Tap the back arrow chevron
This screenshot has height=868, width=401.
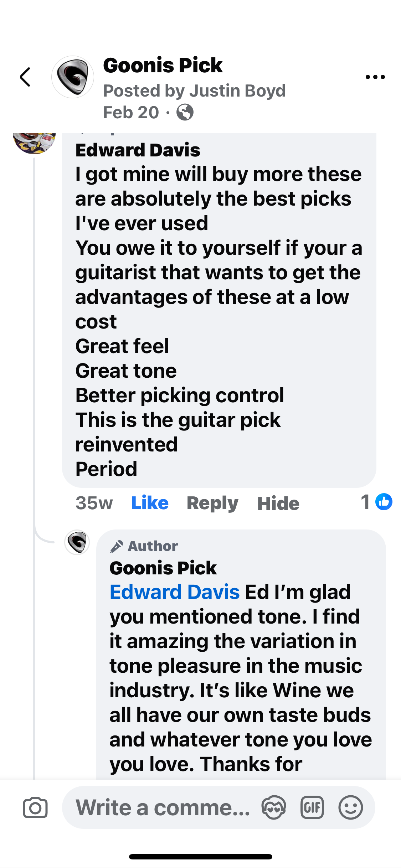click(25, 77)
